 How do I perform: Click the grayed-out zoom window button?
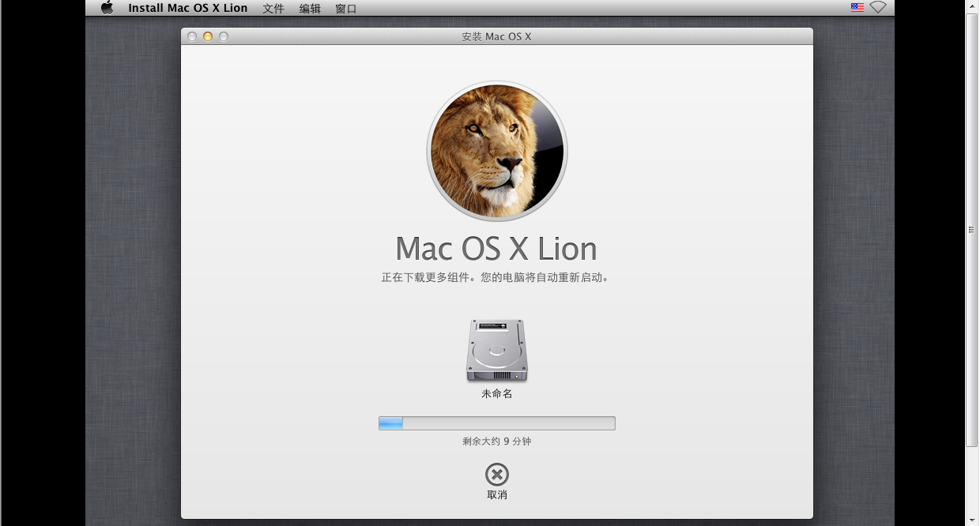224,36
